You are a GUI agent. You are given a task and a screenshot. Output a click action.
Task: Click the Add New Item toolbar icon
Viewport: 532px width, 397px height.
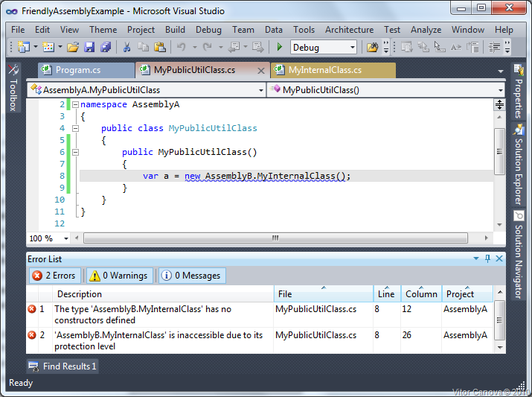tap(48, 47)
